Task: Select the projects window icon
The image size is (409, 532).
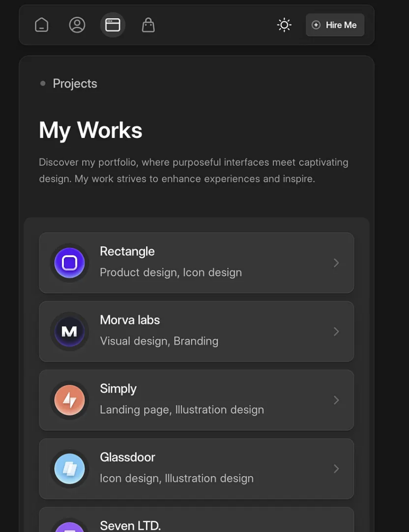Action: [113, 25]
